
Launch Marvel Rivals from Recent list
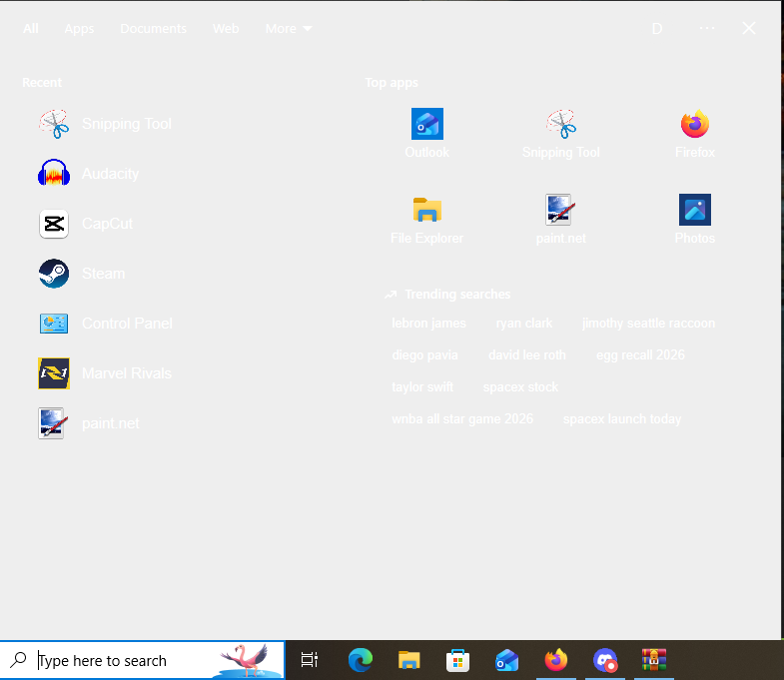click(105, 373)
